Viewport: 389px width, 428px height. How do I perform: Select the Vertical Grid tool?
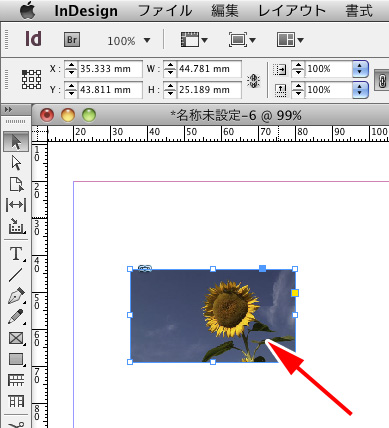click(16, 401)
